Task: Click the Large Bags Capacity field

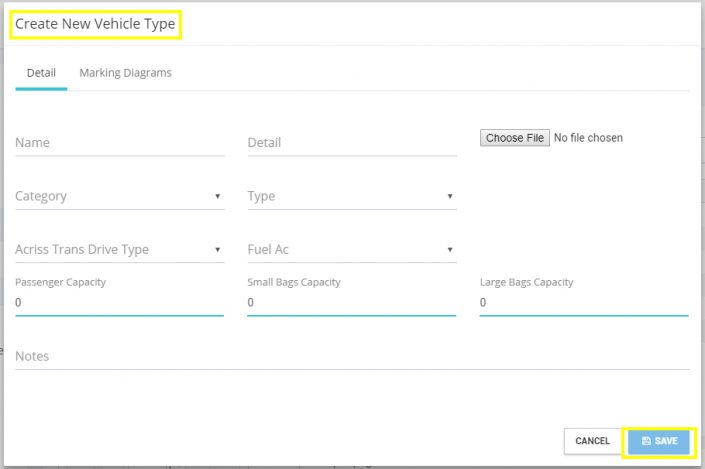Action: [583, 302]
